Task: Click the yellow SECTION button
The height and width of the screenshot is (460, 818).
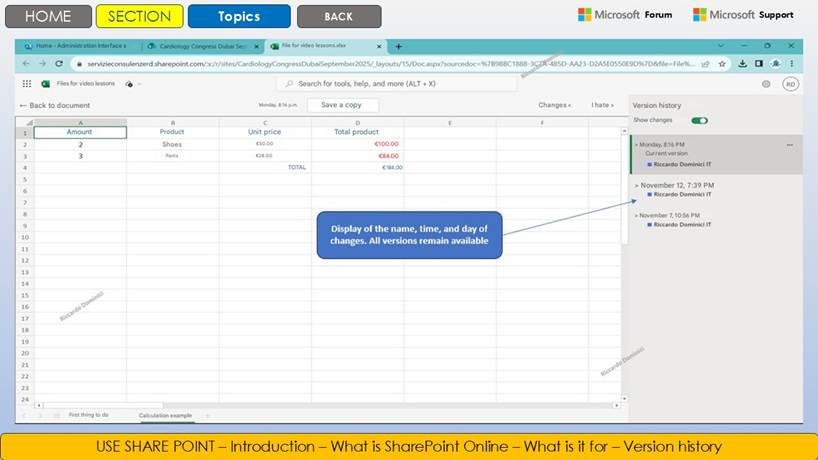Action: tap(139, 16)
